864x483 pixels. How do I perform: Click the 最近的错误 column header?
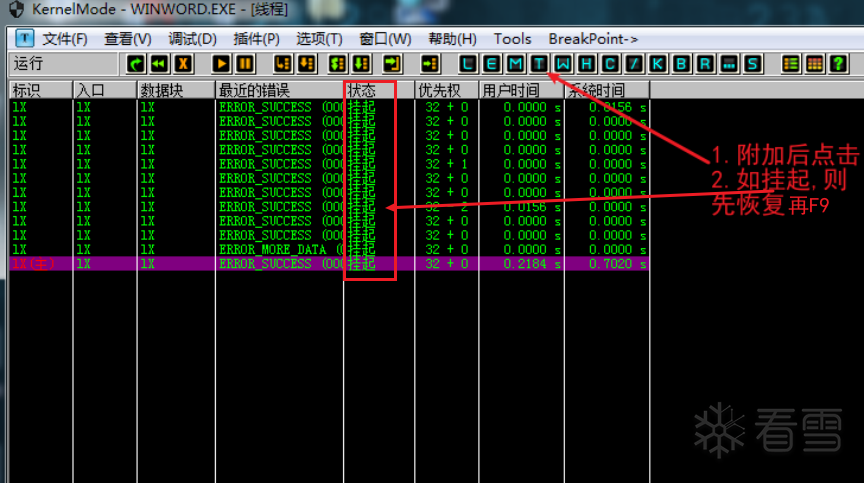coord(279,90)
